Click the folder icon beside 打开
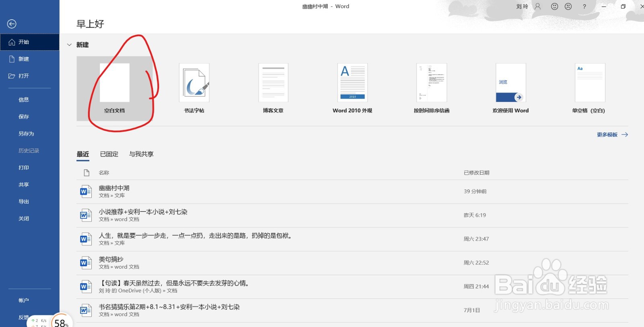 12,76
